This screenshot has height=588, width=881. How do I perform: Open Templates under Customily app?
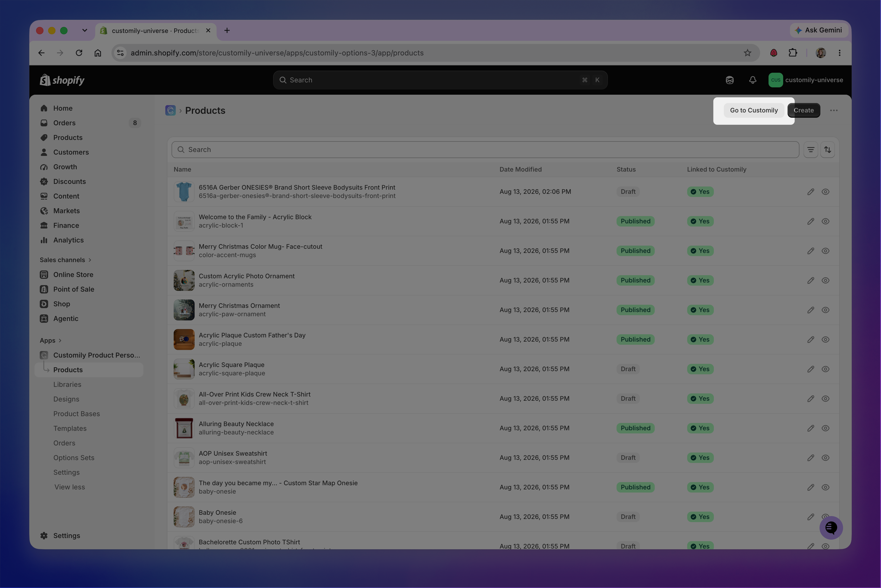pyautogui.click(x=70, y=428)
